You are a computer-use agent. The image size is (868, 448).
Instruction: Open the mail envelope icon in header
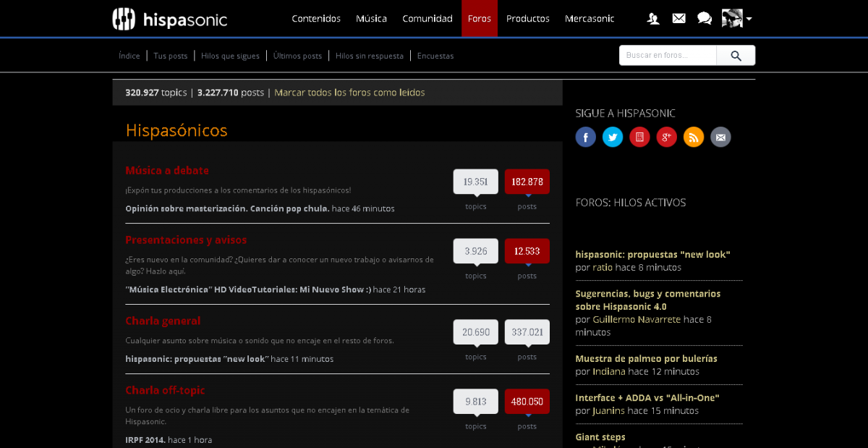678,19
